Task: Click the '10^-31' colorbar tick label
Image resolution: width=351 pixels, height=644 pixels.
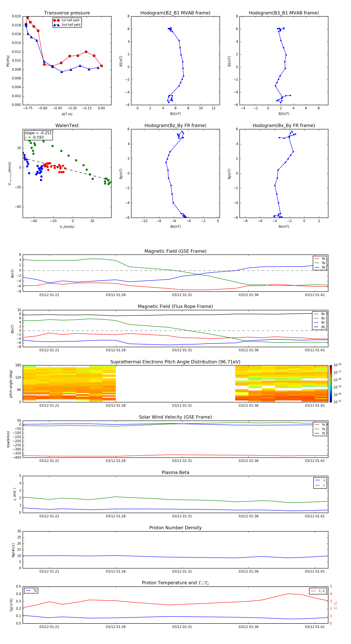Action: coord(337,402)
